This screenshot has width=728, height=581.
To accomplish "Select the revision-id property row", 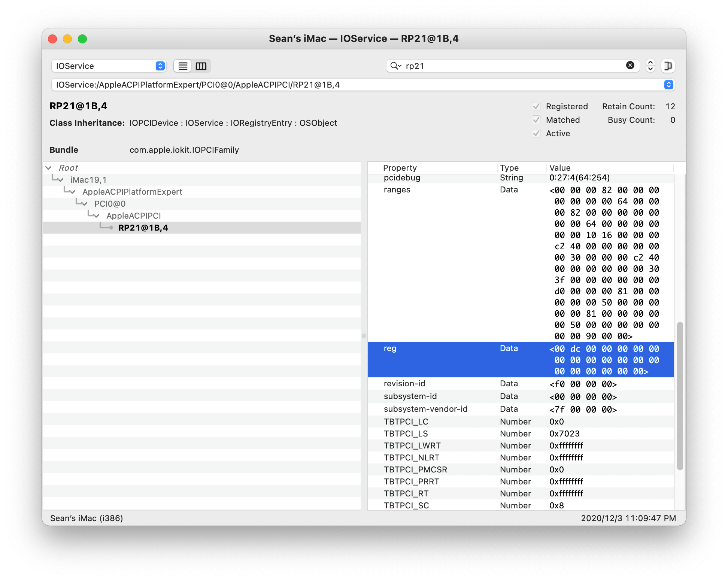I will pyautogui.click(x=521, y=384).
